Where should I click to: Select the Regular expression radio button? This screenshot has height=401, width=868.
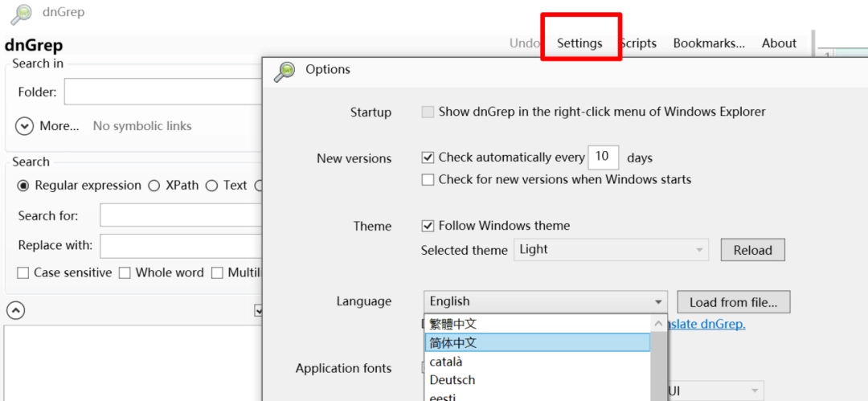24,186
